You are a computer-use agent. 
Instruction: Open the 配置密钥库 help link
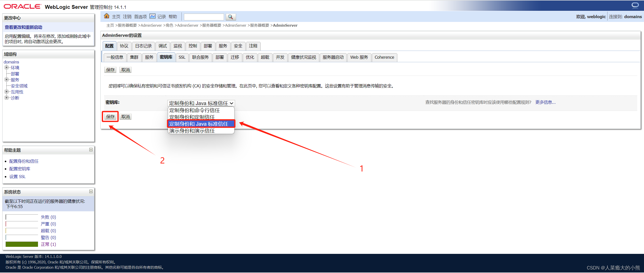[19, 168]
